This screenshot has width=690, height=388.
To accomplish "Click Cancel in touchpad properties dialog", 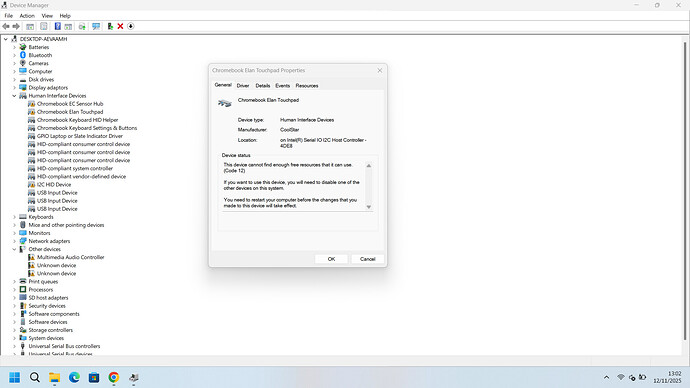I will (x=367, y=259).
